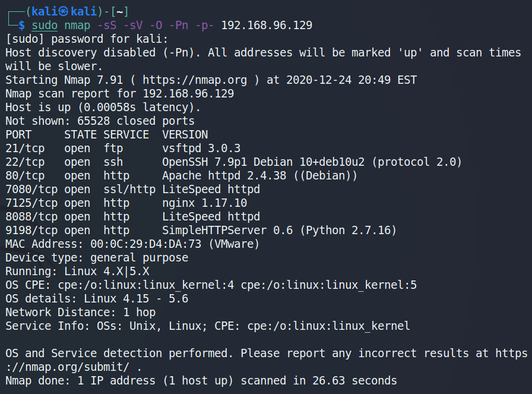The height and width of the screenshot is (394, 532).
Task: Click the 22/tcp port entry
Action: tap(25, 162)
